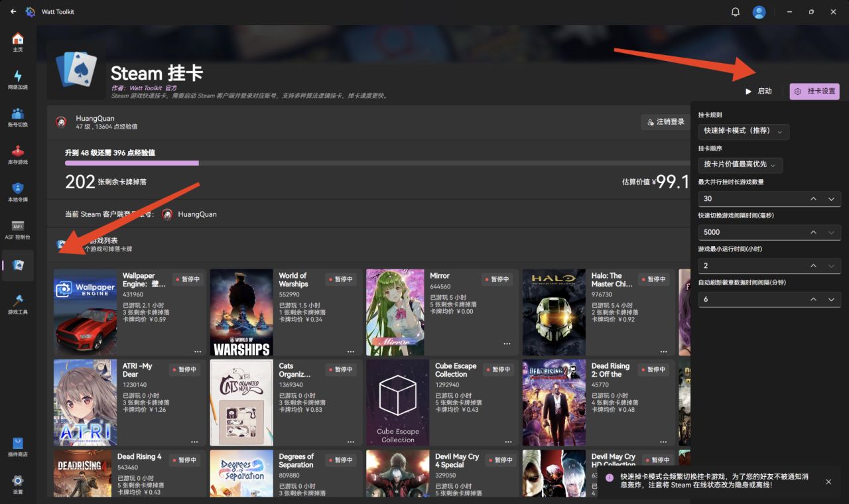Viewport: 849px width, 504px height.
Task: Select the Halo game thumbnail
Action: click(554, 312)
